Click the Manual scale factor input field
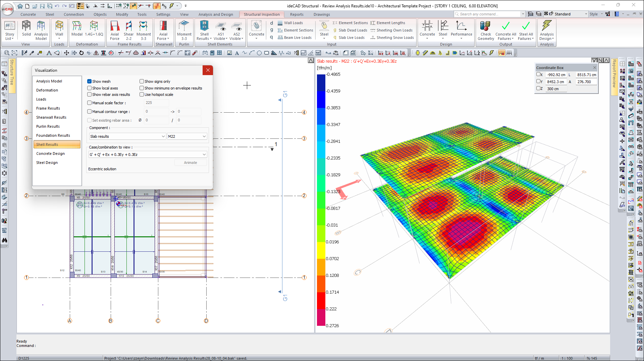 156,103
